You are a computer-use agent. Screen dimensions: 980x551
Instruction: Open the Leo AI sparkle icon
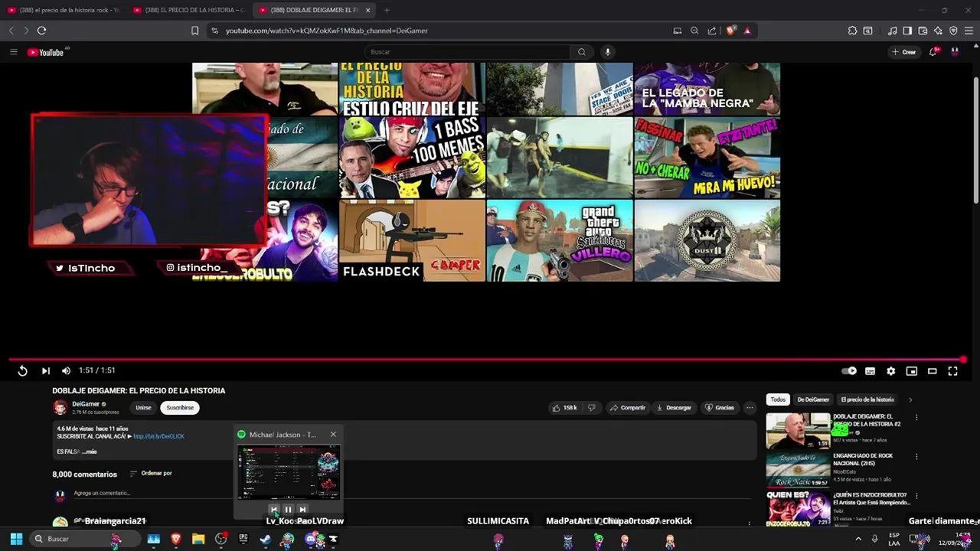coord(938,31)
